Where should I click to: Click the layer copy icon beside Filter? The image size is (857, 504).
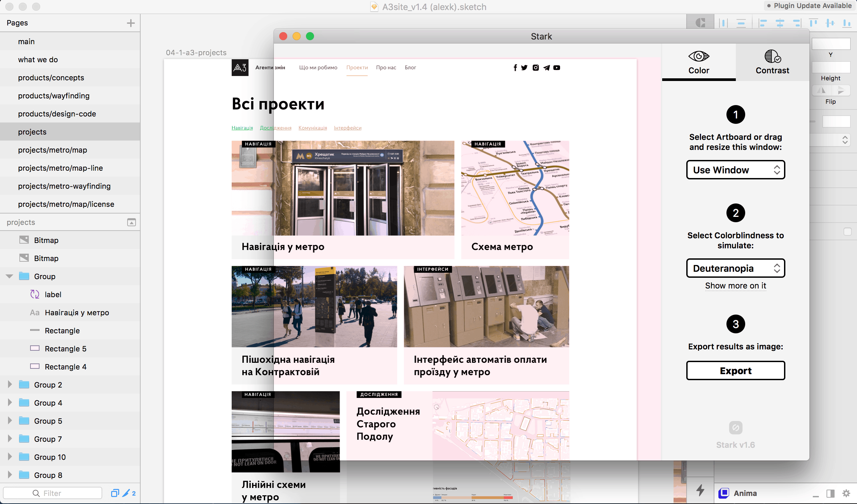115,493
